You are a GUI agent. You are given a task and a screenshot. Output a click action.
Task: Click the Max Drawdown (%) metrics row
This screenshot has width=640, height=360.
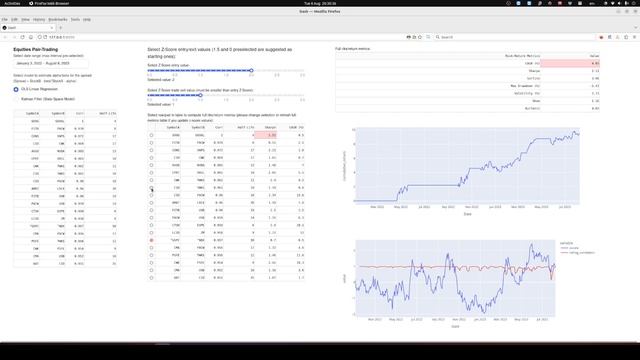point(467,86)
